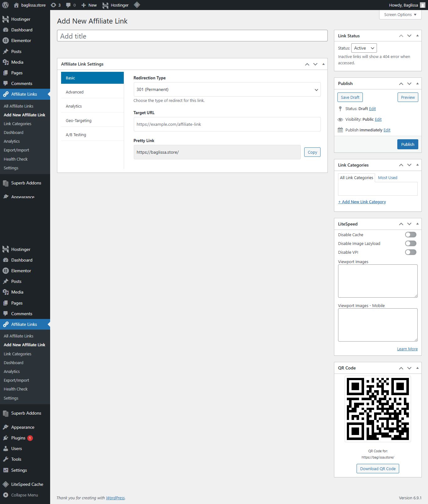Move the LiteSpeed panel up
The width and height of the screenshot is (428, 504).
coord(401,224)
